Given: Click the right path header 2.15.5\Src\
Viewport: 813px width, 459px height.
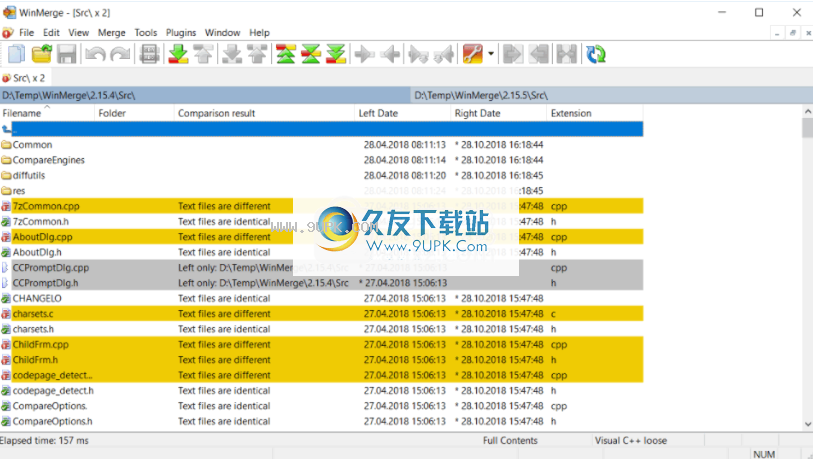Looking at the screenshot, I should [611, 95].
